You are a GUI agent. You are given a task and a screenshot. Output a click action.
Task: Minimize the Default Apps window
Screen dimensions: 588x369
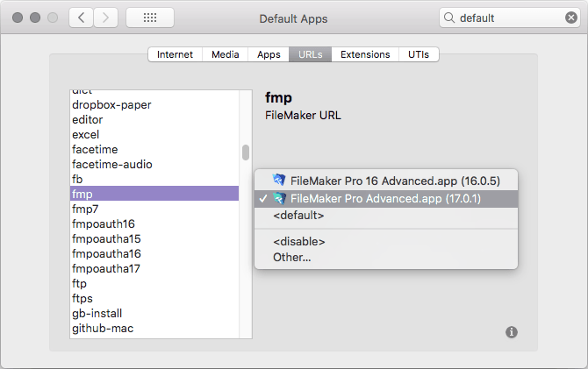(35, 18)
